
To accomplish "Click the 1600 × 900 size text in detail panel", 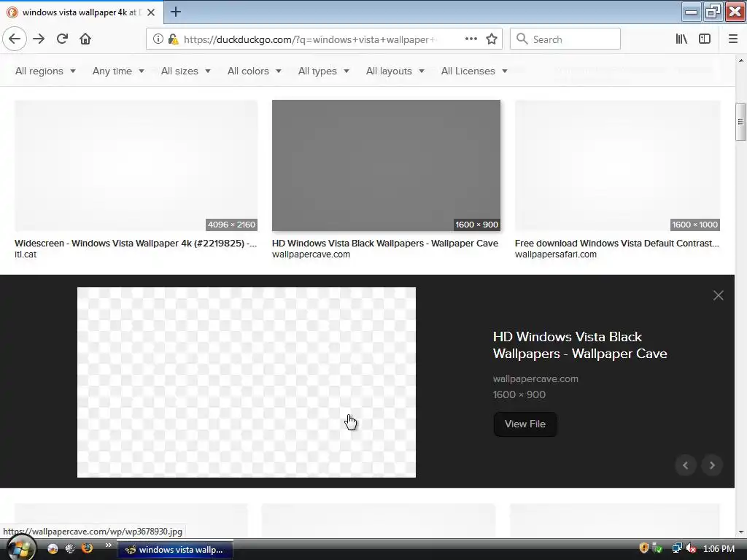I will 519,394.
